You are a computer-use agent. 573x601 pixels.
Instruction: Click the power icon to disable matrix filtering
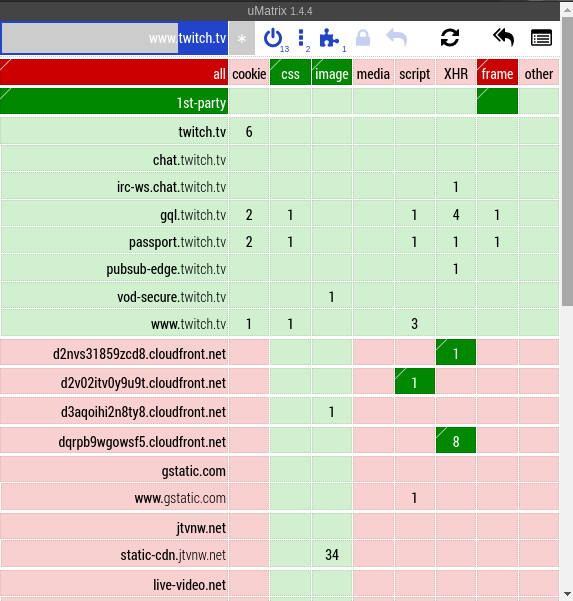click(x=273, y=38)
